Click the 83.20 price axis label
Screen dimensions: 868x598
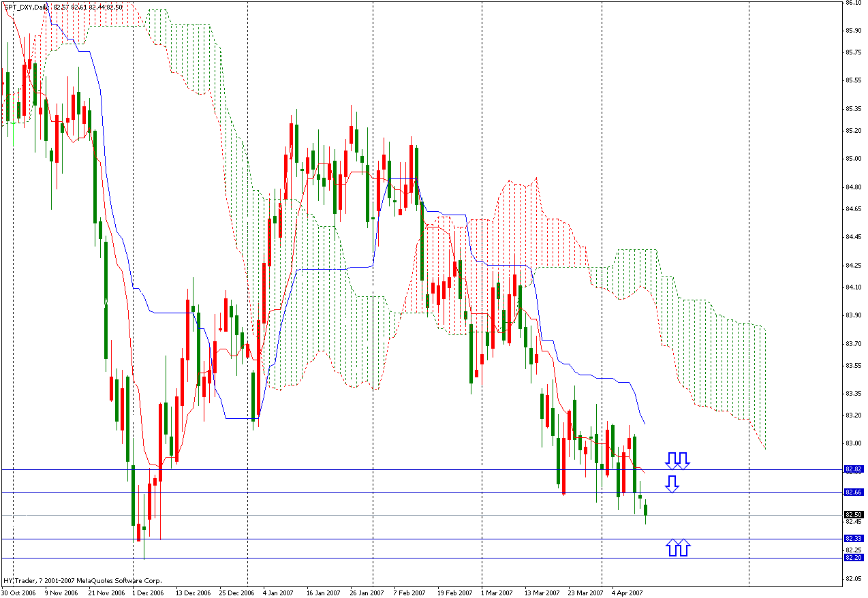click(853, 415)
